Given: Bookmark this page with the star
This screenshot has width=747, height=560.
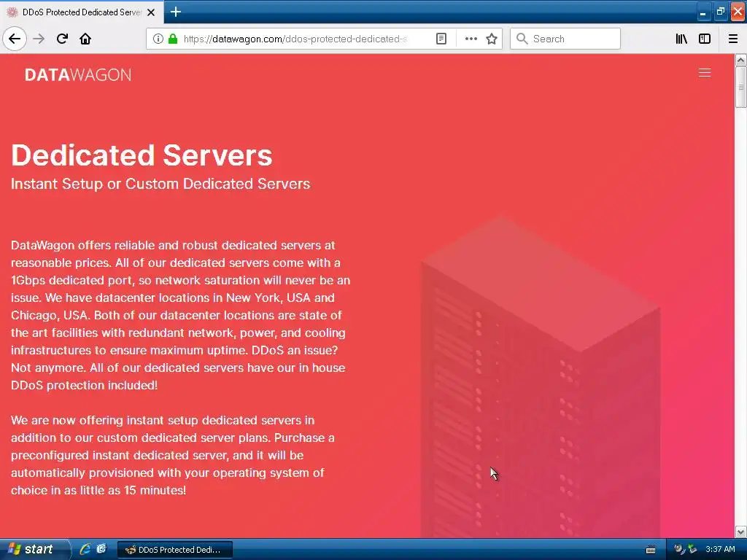Looking at the screenshot, I should click(492, 39).
